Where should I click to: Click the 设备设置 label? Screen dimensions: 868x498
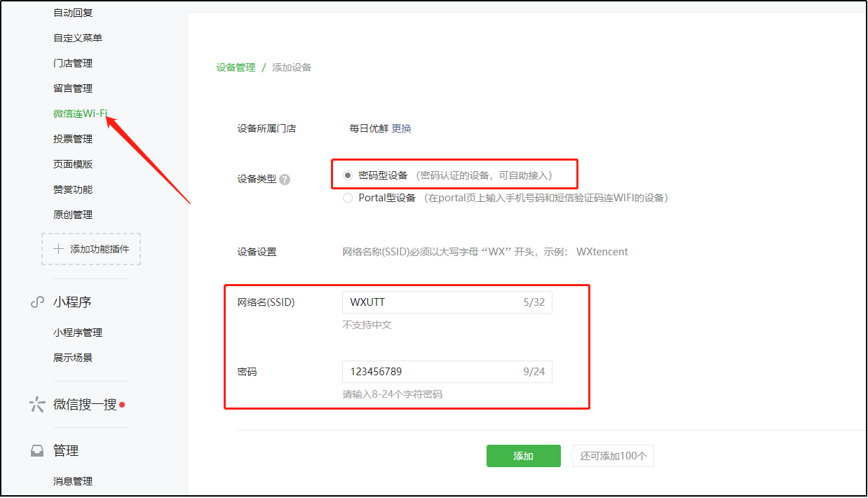tap(257, 252)
